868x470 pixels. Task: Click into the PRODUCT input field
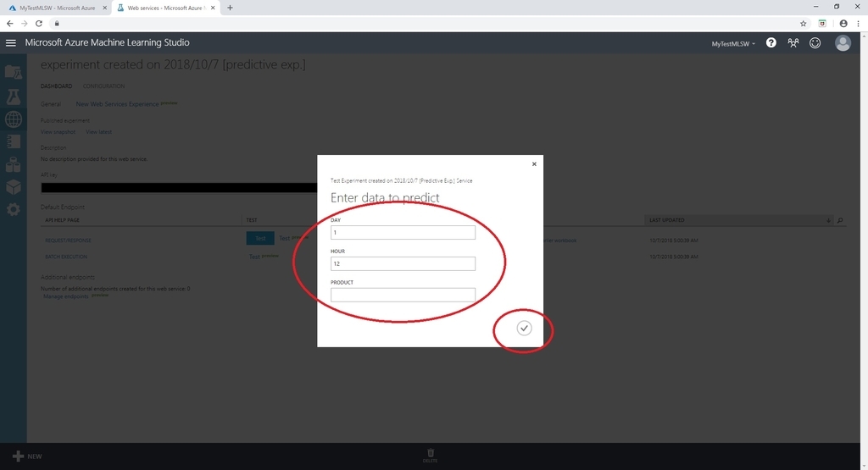click(x=403, y=295)
